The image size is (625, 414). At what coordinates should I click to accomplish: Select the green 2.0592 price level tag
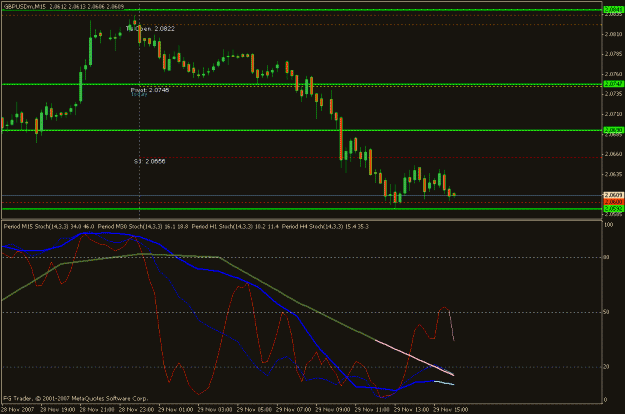tap(614, 209)
